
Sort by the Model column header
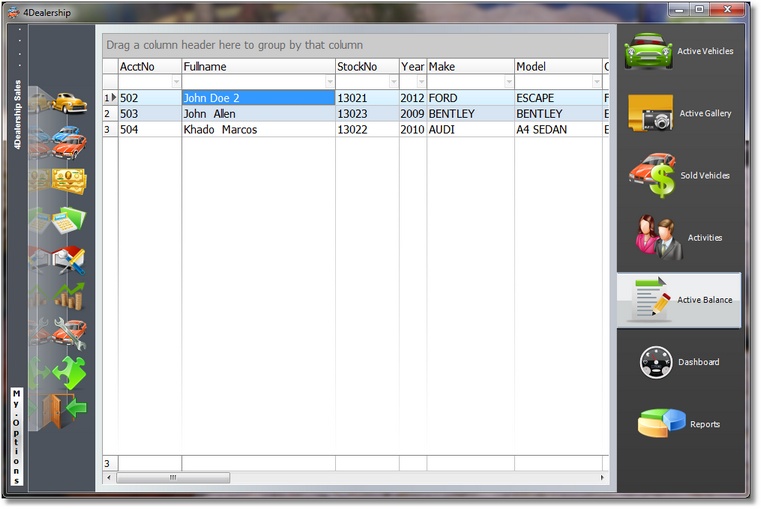tap(557, 66)
